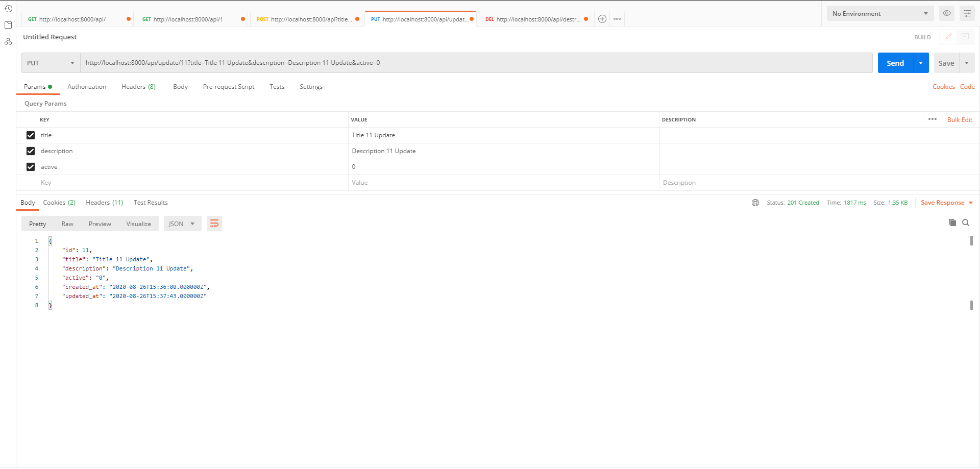Click the empty new Value field

click(x=503, y=183)
